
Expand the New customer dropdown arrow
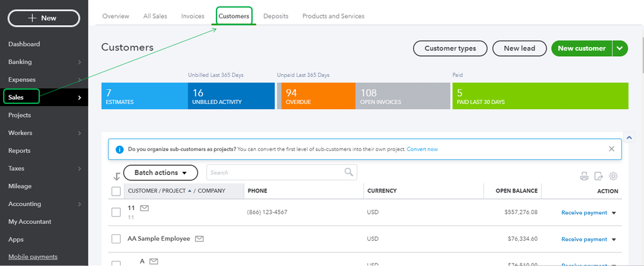(x=620, y=48)
